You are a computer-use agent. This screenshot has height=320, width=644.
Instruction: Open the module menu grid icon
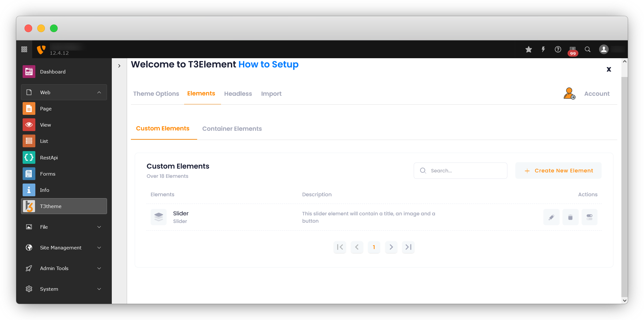pos(24,49)
